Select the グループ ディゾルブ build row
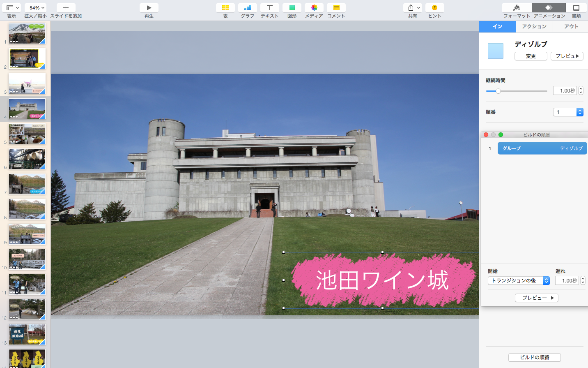 (542, 148)
